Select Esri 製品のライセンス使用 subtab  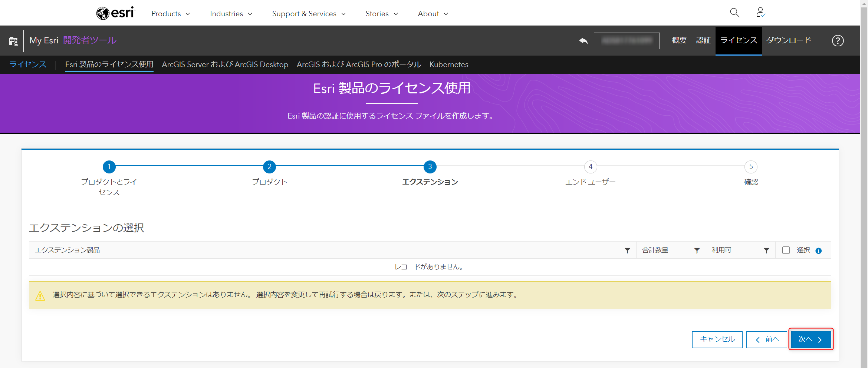tap(109, 64)
